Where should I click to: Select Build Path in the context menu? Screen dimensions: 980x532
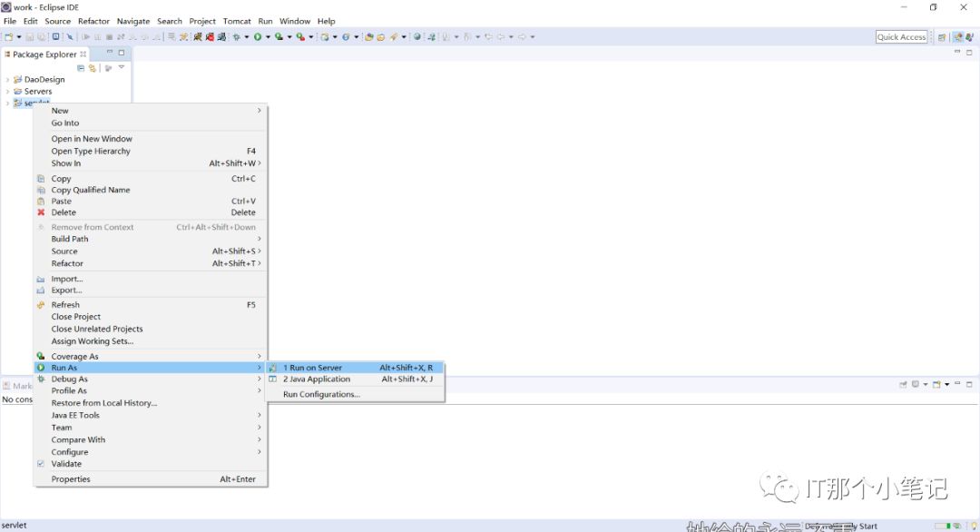pos(150,239)
